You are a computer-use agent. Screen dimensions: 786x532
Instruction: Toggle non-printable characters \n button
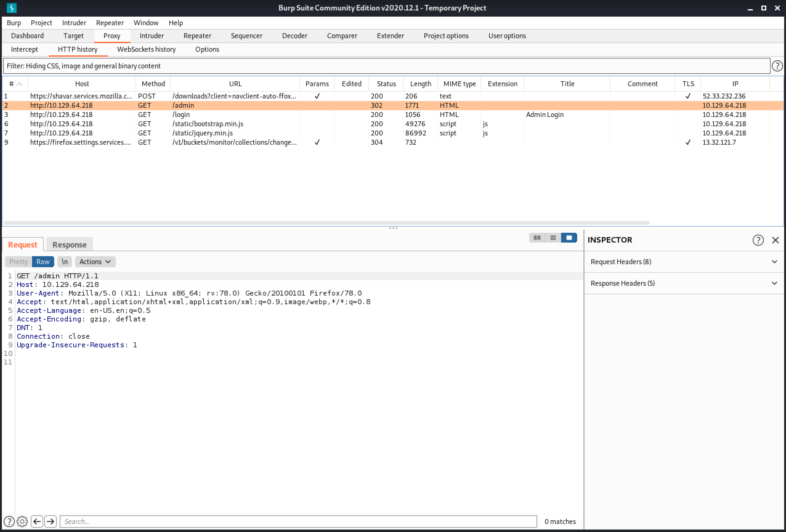65,262
